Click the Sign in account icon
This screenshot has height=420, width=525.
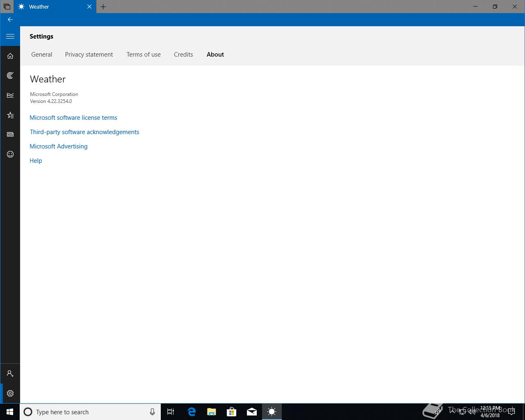click(10, 374)
